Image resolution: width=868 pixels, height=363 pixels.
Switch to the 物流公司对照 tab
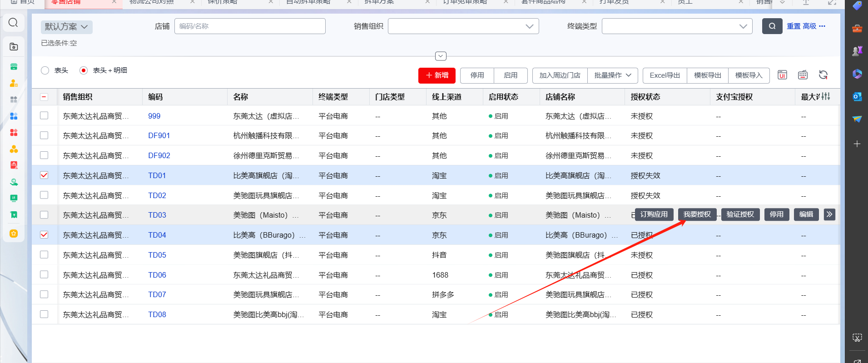[x=151, y=2]
